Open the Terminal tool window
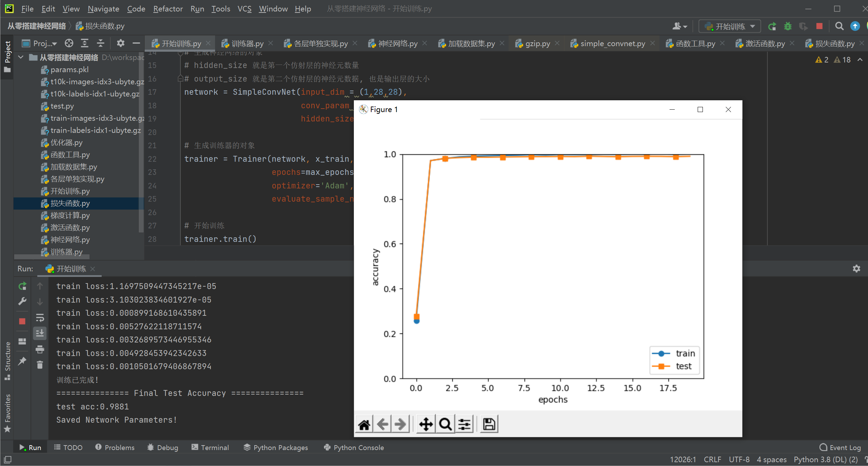868x466 pixels. (x=210, y=448)
